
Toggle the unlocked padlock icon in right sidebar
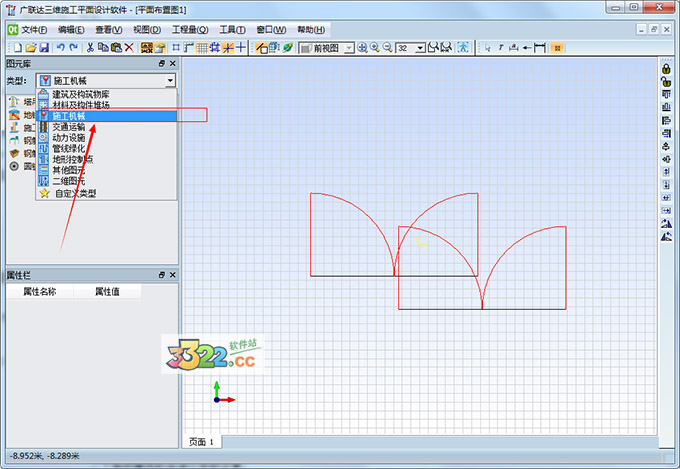coord(666,81)
